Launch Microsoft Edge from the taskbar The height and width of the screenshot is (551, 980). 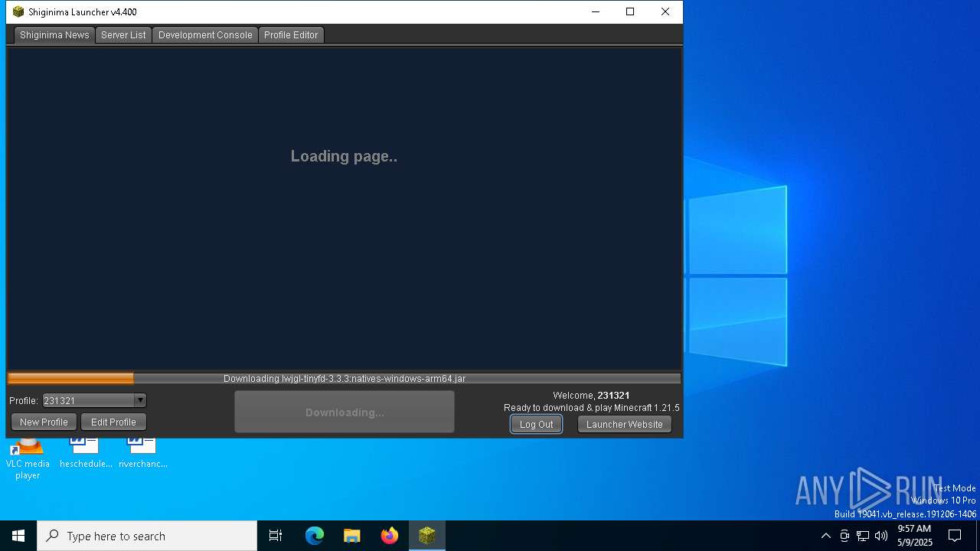point(315,536)
